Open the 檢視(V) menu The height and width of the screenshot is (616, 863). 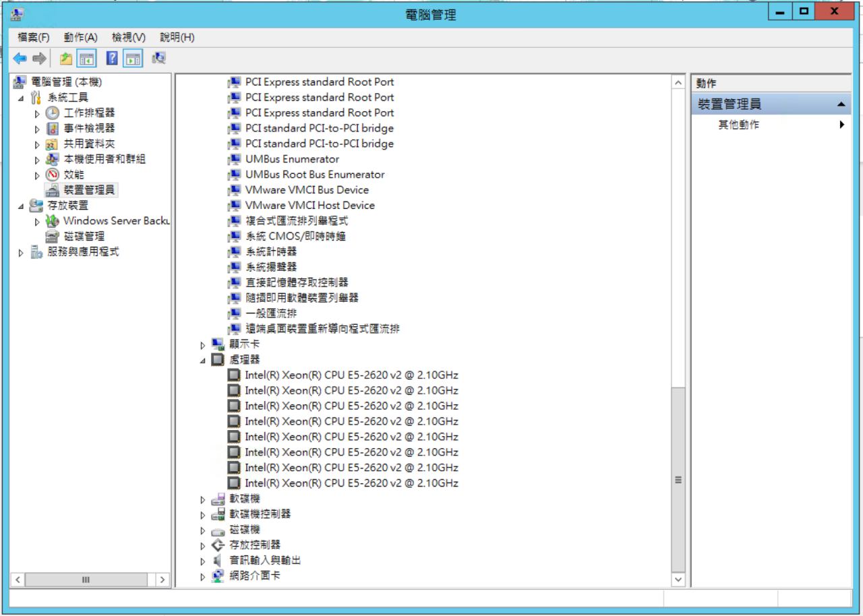[129, 37]
